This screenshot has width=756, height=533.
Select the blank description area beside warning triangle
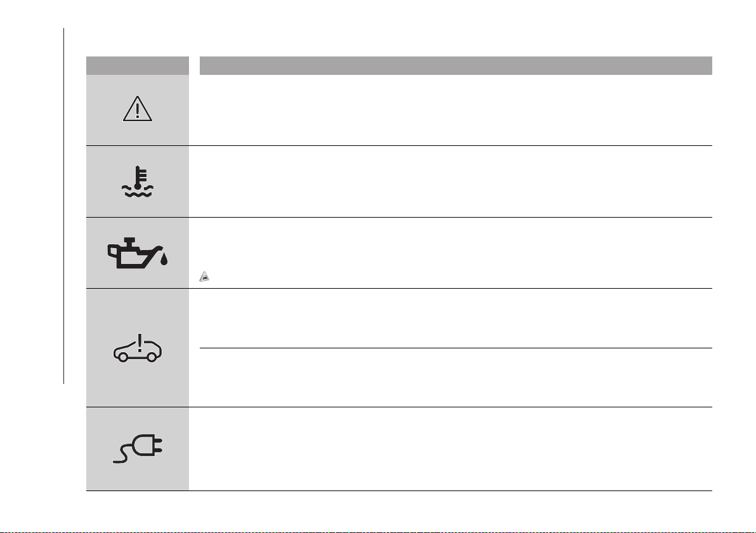[x=455, y=110]
